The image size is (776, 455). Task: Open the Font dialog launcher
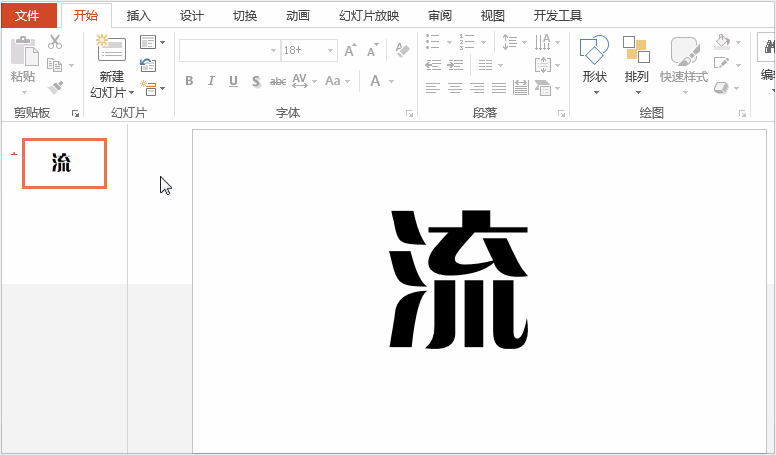(409, 114)
